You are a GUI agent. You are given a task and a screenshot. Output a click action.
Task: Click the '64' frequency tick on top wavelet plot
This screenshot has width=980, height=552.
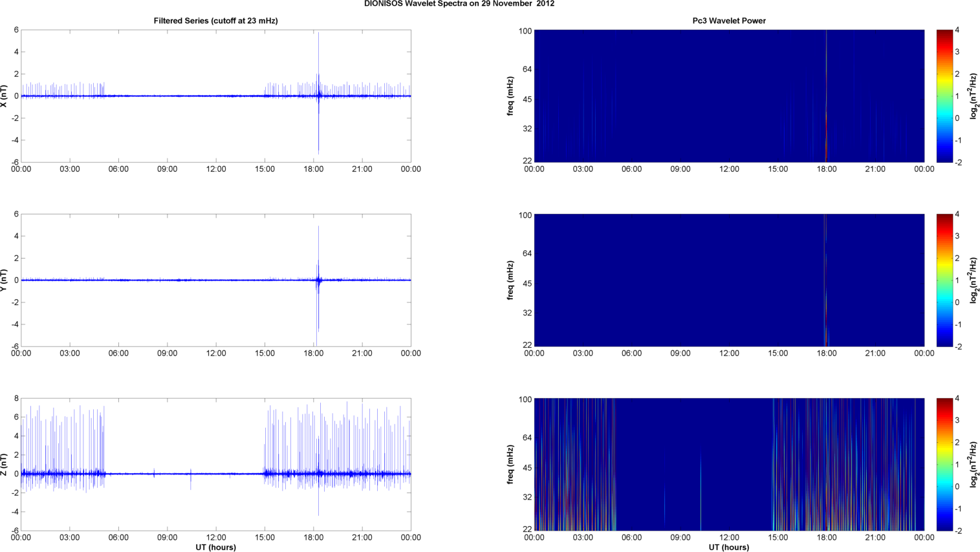(x=527, y=69)
